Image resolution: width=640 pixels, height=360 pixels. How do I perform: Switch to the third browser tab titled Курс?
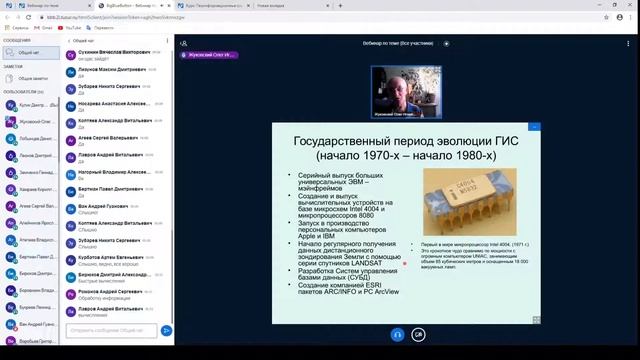[214, 6]
